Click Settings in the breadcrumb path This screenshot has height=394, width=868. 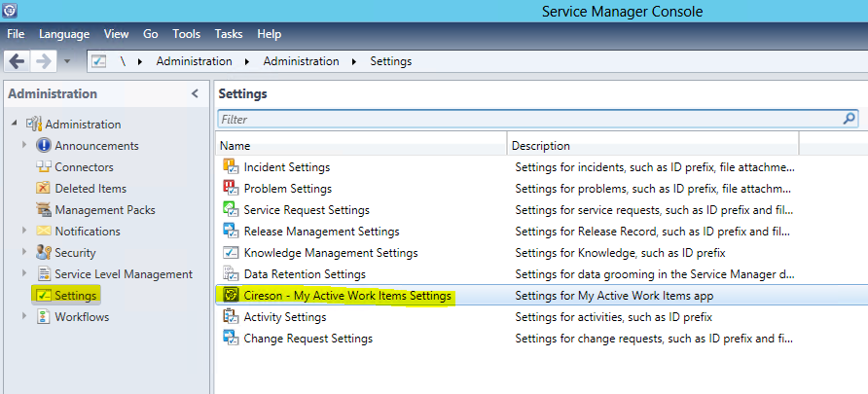[x=390, y=61]
